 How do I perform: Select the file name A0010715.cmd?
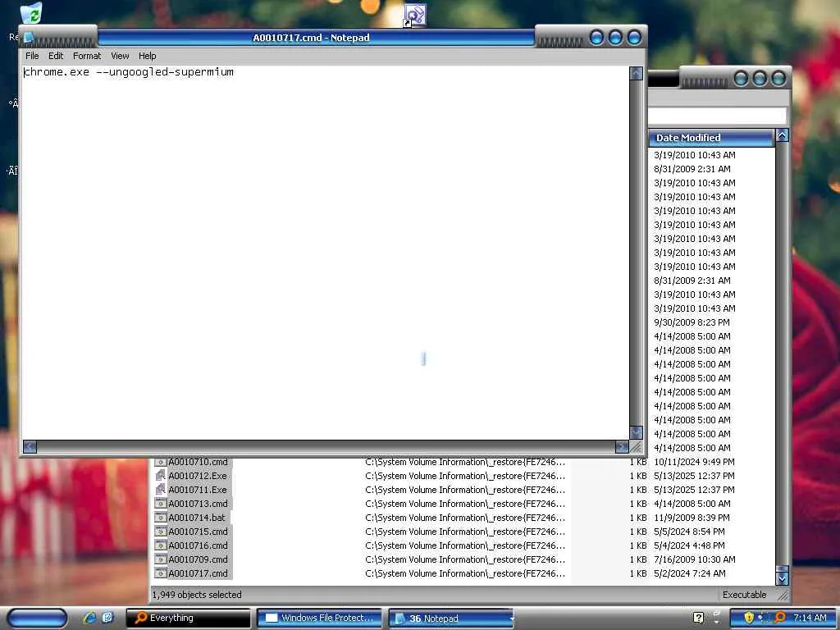198,532
